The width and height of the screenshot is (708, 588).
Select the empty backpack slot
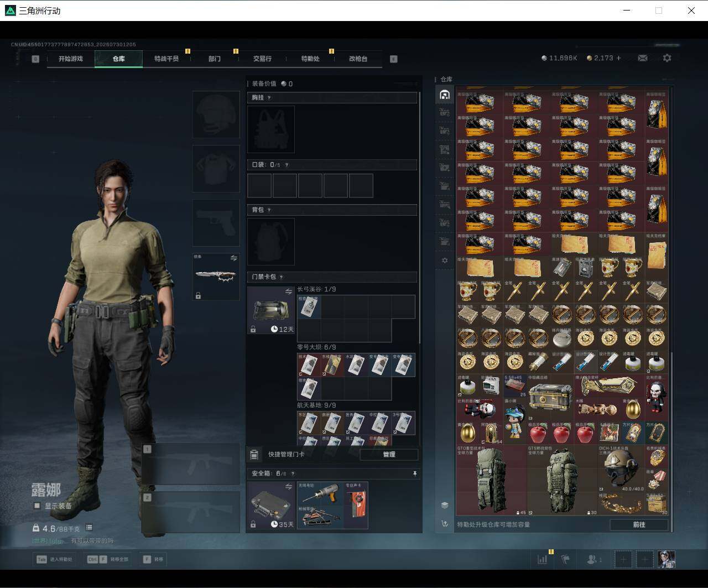pyautogui.click(x=270, y=242)
